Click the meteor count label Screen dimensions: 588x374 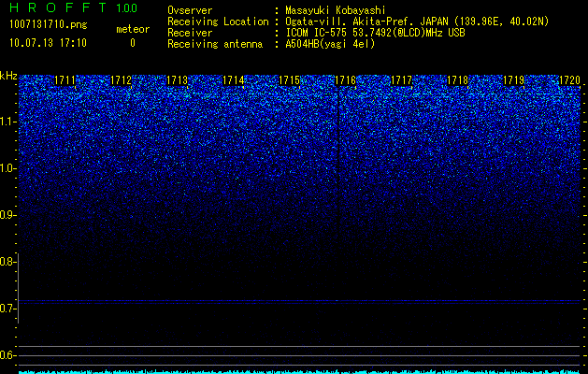click(133, 29)
